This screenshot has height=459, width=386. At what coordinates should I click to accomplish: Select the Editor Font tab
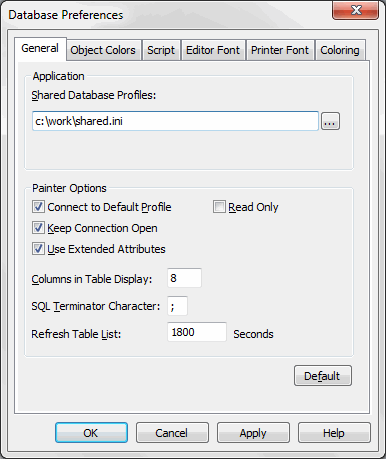tap(213, 50)
